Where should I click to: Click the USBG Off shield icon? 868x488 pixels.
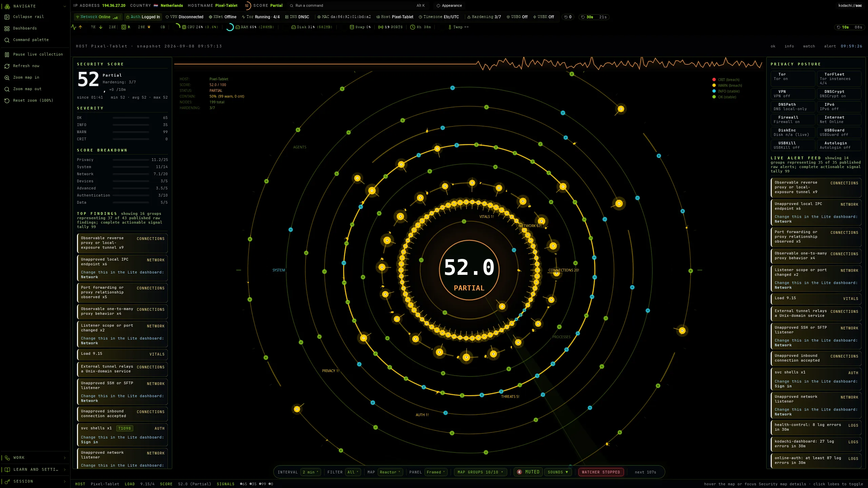point(508,17)
